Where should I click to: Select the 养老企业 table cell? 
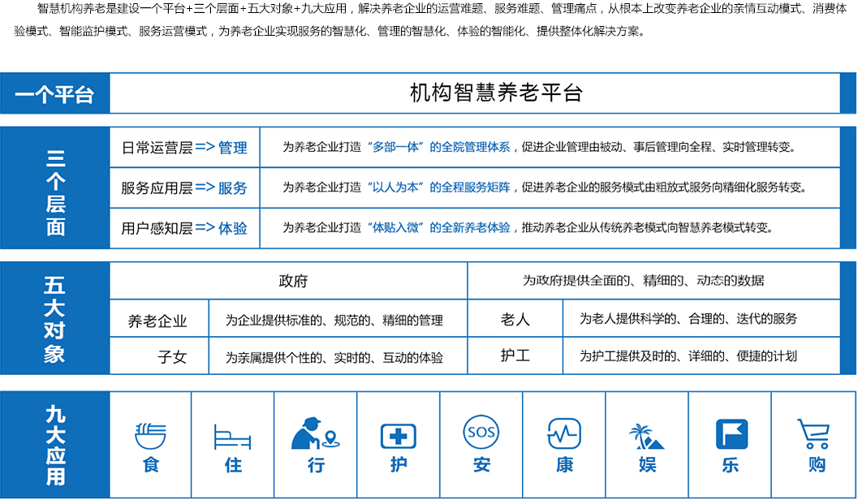tap(158, 321)
